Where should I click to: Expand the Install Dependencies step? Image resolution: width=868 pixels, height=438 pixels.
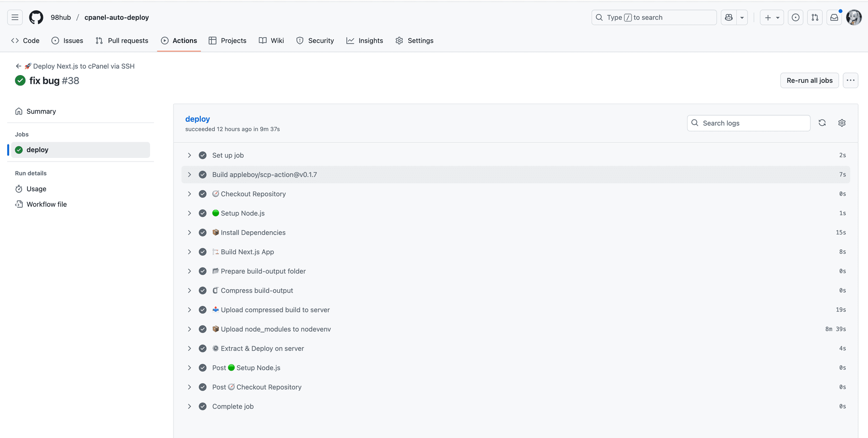coord(189,232)
